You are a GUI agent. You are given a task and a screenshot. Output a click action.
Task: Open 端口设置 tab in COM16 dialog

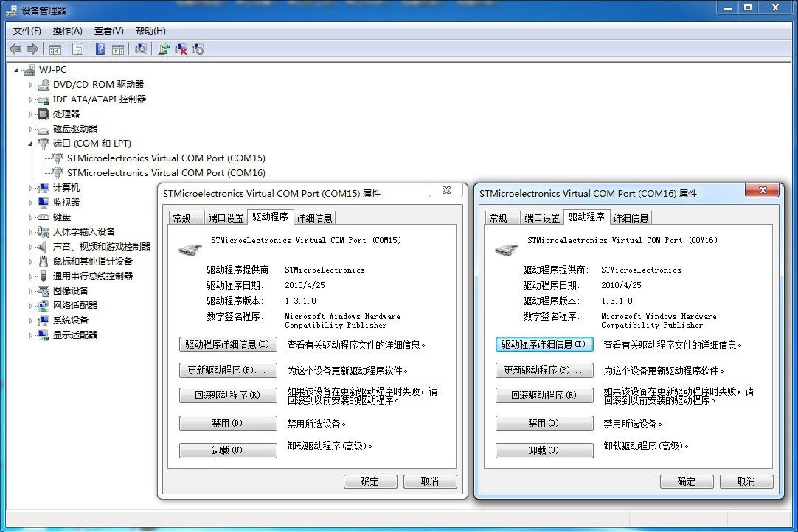(x=543, y=218)
